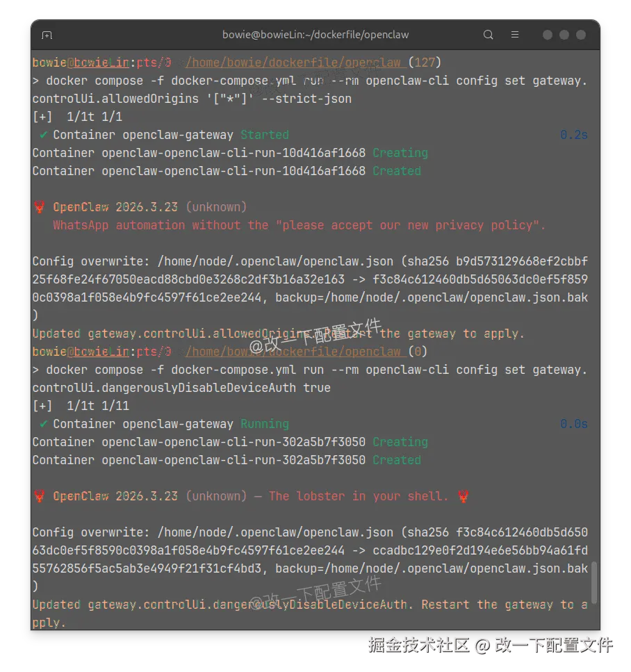Click 'controlUi.dangerouslyDisableDeviceAuth true' command text
This screenshot has width=631, height=672.
(x=181, y=388)
